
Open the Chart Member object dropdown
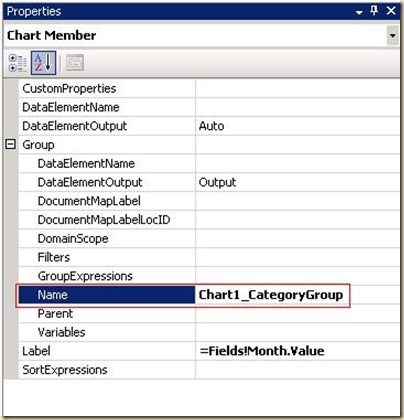pos(393,35)
